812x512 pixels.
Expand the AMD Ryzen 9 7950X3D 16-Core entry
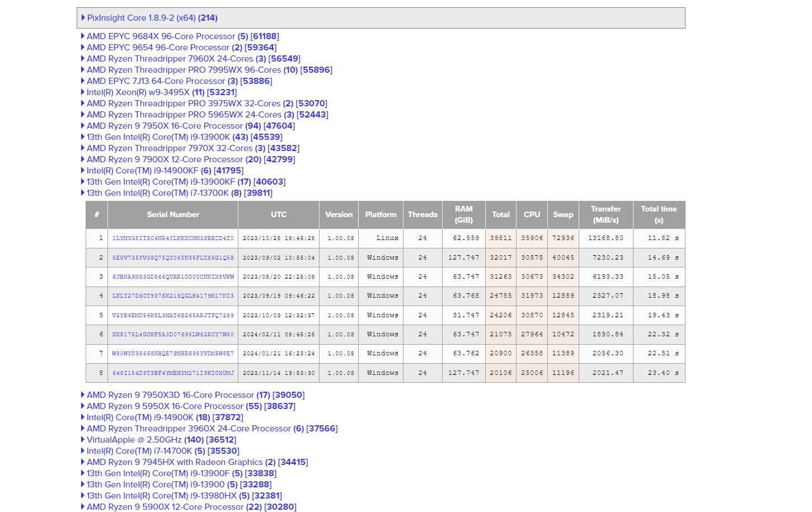point(193,395)
